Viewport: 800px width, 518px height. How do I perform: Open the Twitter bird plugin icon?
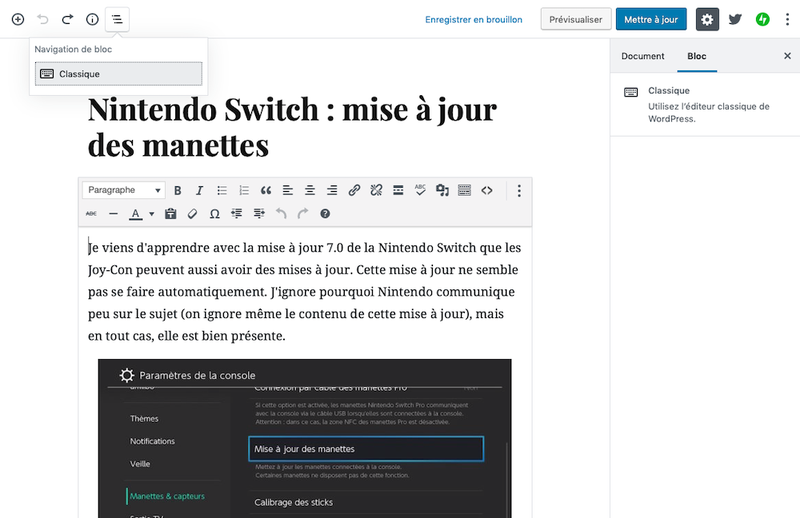click(x=735, y=19)
